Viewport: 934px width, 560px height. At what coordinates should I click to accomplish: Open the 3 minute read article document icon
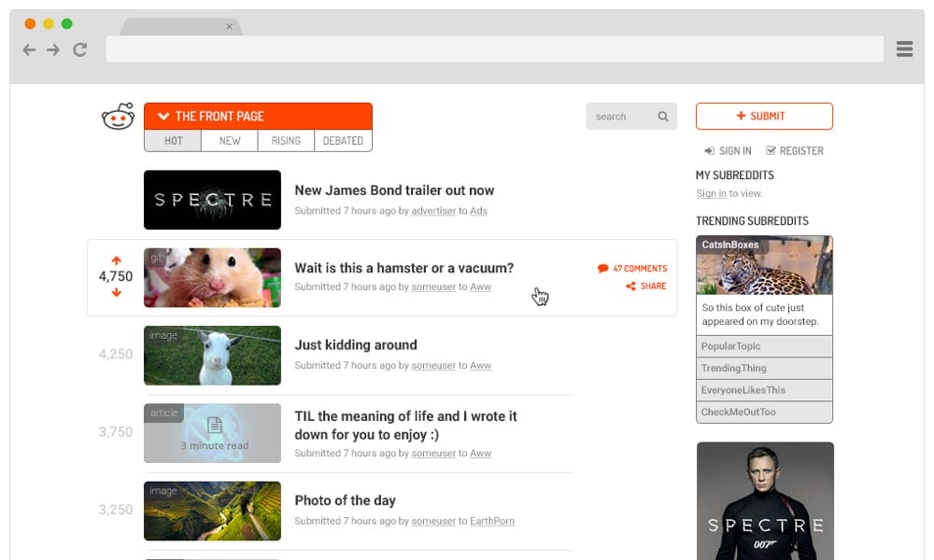(212, 426)
